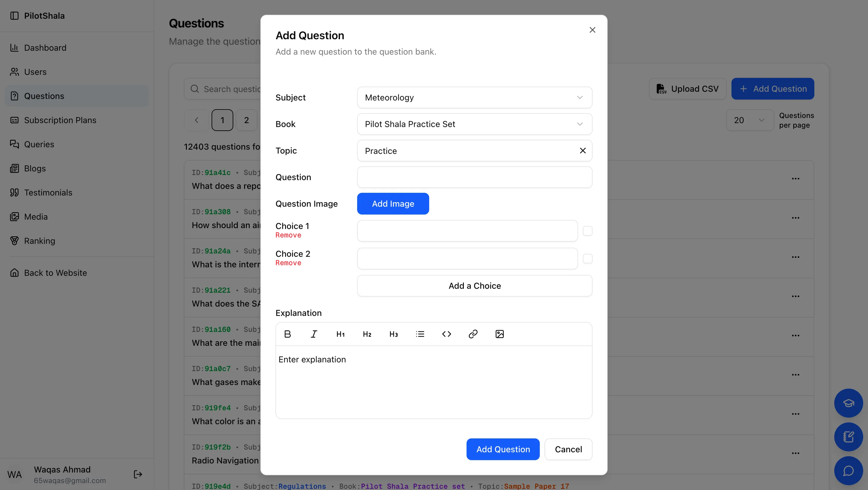The image size is (868, 490).
Task: Click the Add Image button
Action: [x=393, y=204]
